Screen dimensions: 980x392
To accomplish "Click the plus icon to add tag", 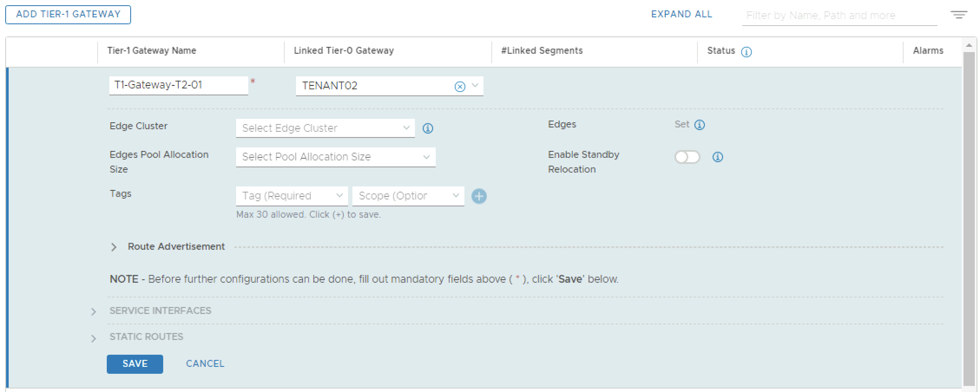I will [x=479, y=196].
